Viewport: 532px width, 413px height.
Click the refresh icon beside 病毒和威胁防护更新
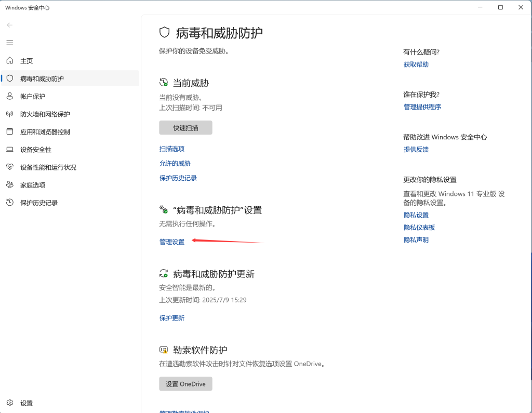coord(164,274)
